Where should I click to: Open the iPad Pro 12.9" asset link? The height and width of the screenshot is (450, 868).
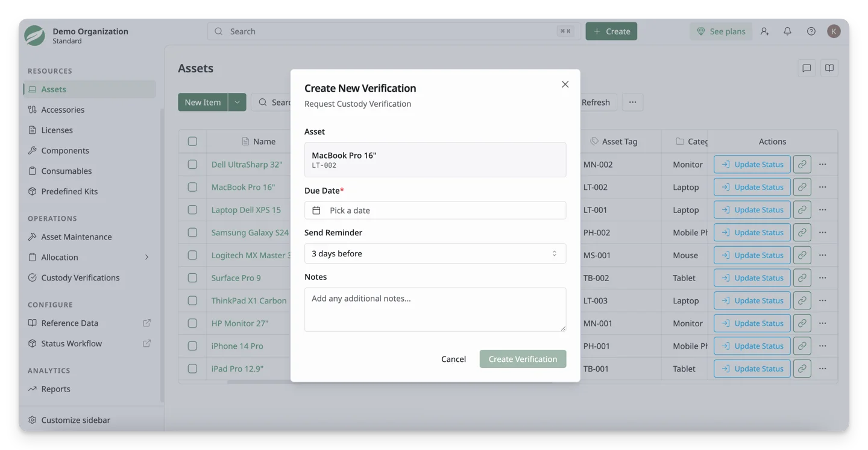237,369
